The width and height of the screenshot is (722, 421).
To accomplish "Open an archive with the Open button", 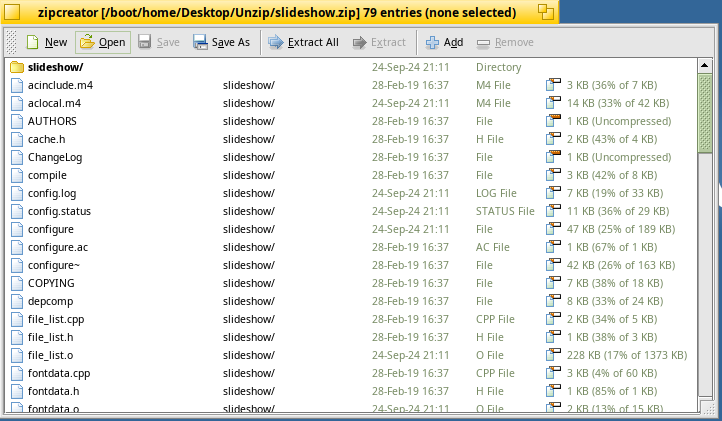I will pyautogui.click(x=103, y=42).
